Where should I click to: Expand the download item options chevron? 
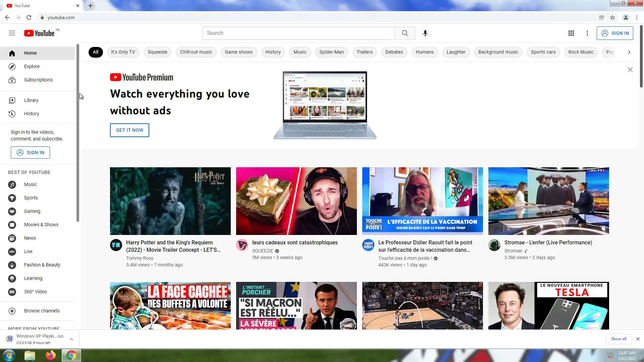tap(71, 339)
